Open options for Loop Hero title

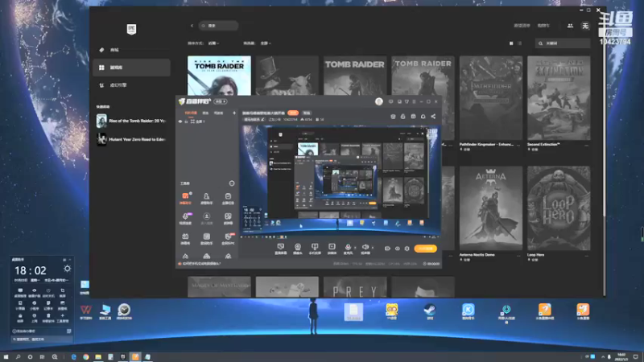tap(587, 255)
